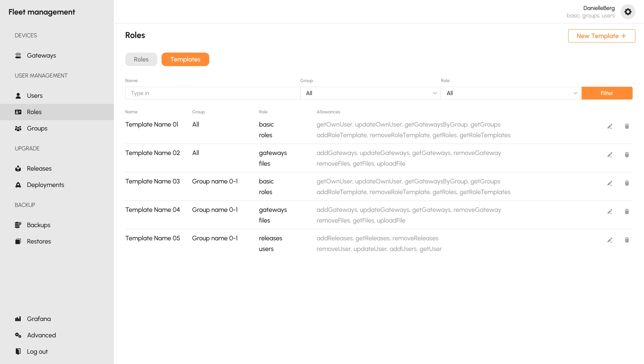
Task: Edit Template Name 02 with pencil icon
Action: [610, 155]
